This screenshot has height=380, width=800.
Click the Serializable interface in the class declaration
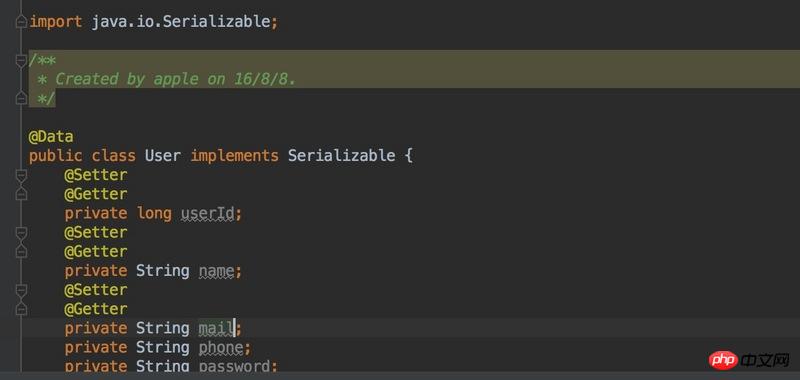click(x=341, y=156)
